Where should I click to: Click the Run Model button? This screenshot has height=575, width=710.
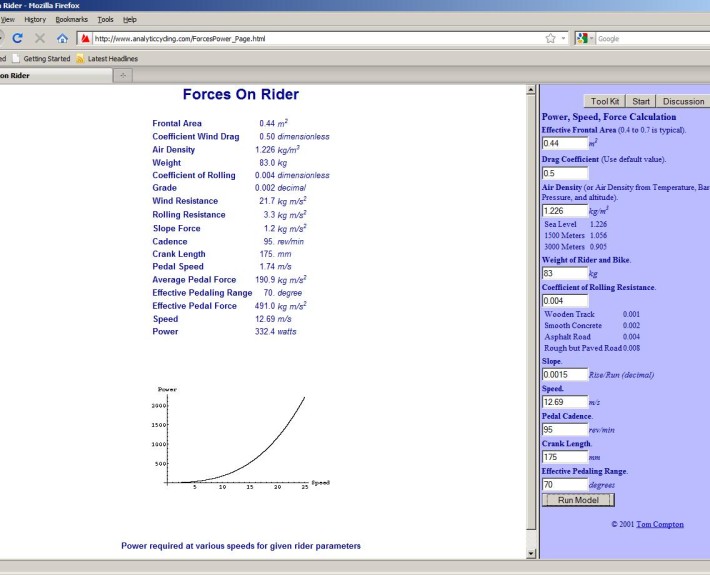[x=578, y=500]
